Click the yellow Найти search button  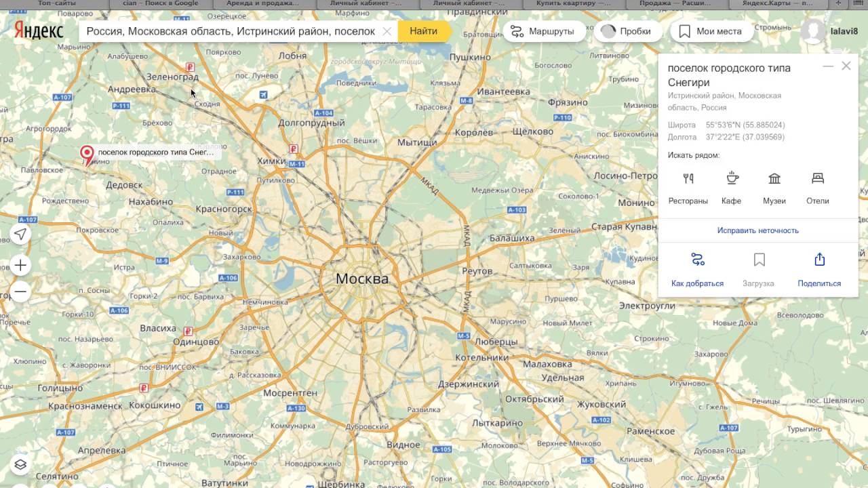click(x=423, y=31)
